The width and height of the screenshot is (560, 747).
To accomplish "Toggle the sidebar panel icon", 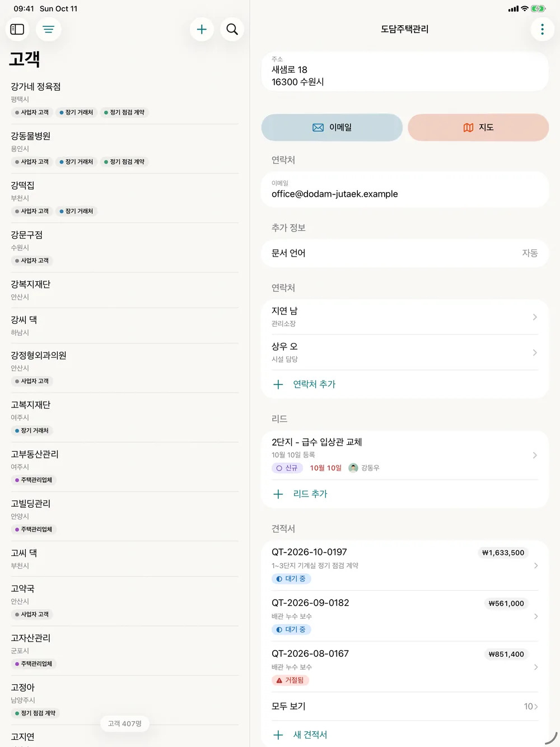I will coord(17,29).
